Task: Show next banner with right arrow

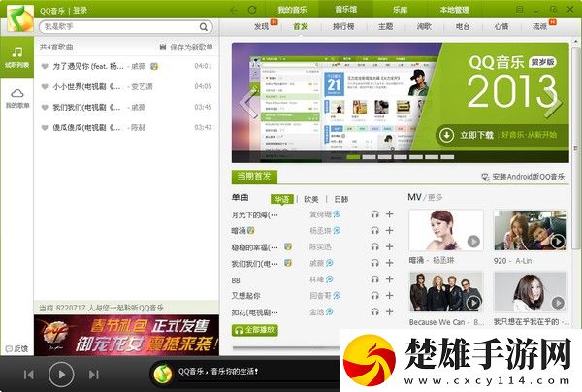Action: click(x=553, y=104)
